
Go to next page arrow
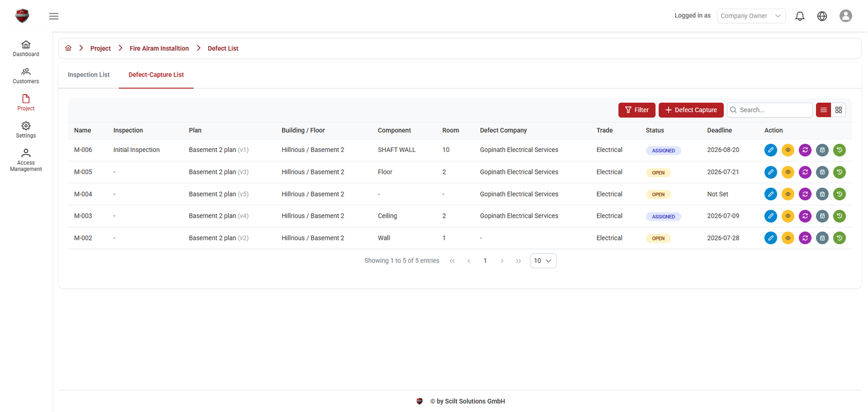(502, 261)
